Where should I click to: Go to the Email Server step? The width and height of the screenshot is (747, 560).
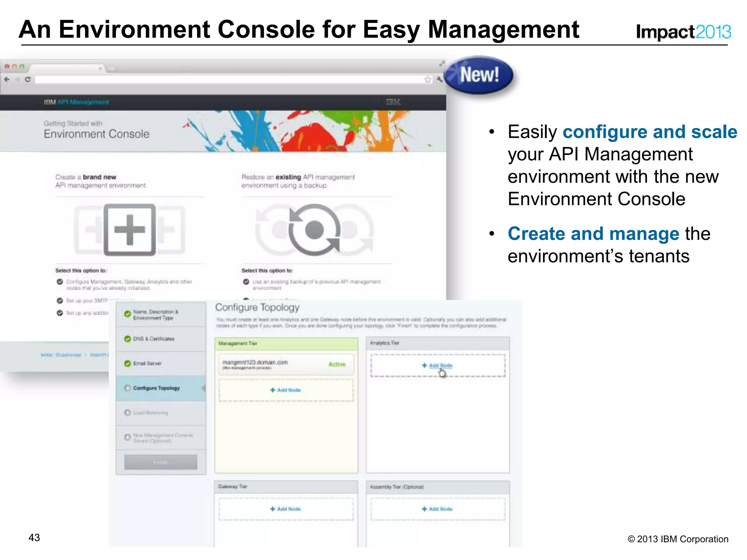pos(161,363)
